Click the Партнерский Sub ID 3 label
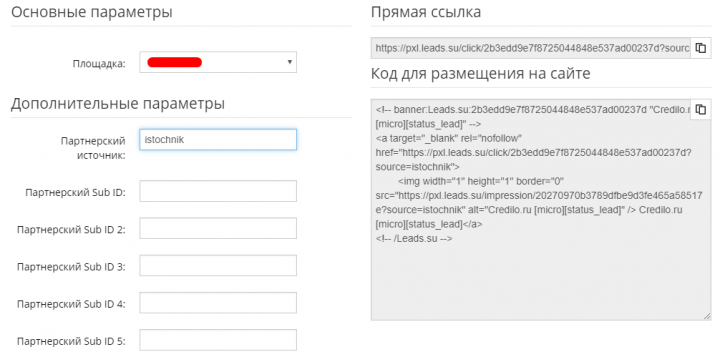725x362 pixels. [71, 267]
